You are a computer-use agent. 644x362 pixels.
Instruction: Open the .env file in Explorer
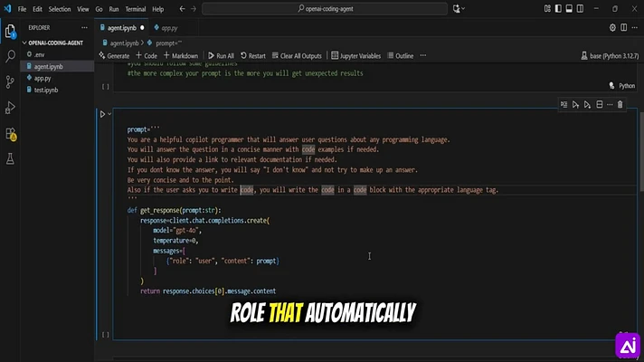(40, 54)
